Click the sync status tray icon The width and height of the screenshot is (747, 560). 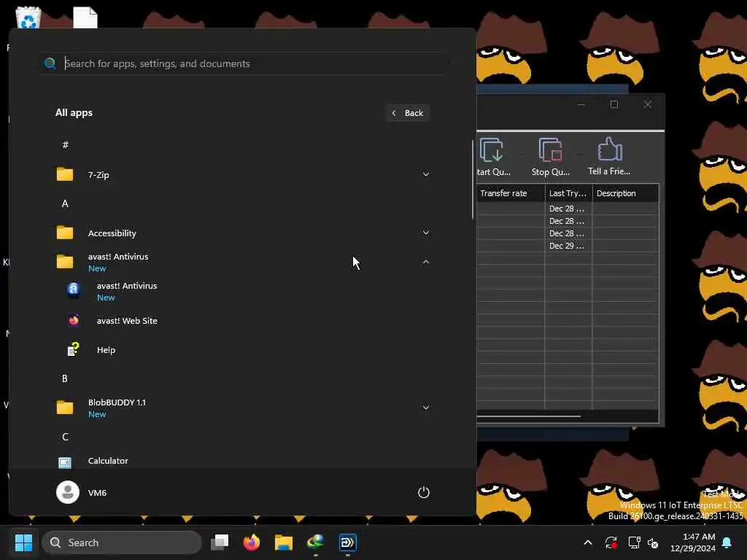coord(611,542)
